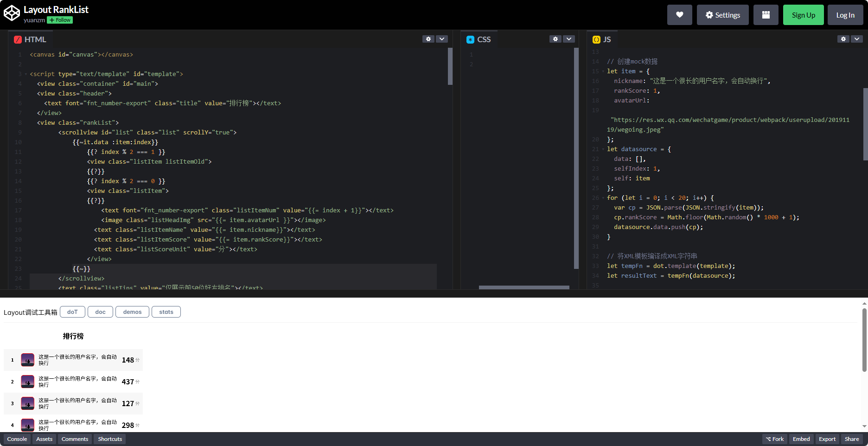Click the preview pane vertical scrollbar
Image resolution: width=868 pixels, height=446 pixels.
(864, 340)
